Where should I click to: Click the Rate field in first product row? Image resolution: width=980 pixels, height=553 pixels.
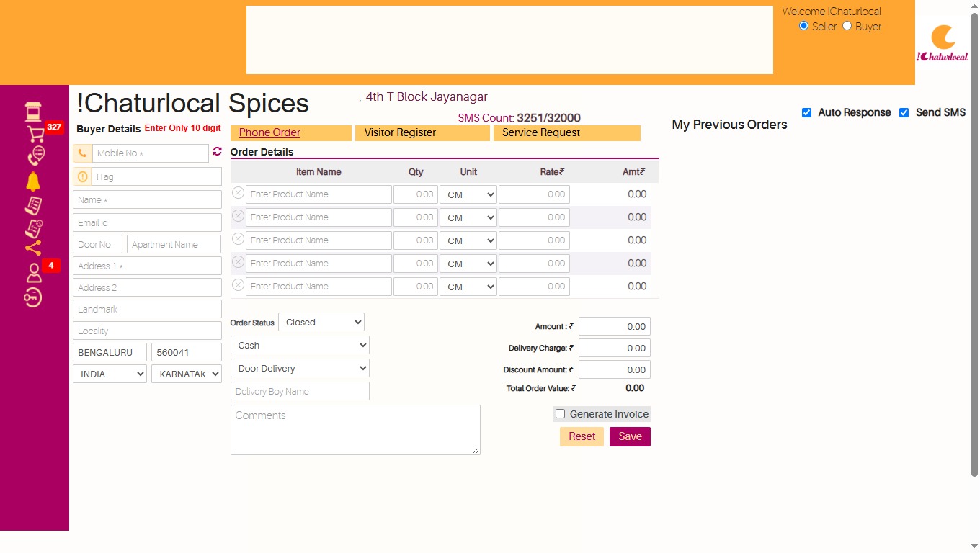pyautogui.click(x=534, y=194)
